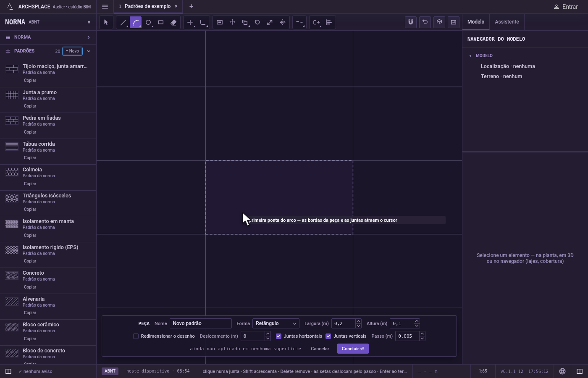Open the export tool dropdown
588x378 pixels.
pos(316,22)
